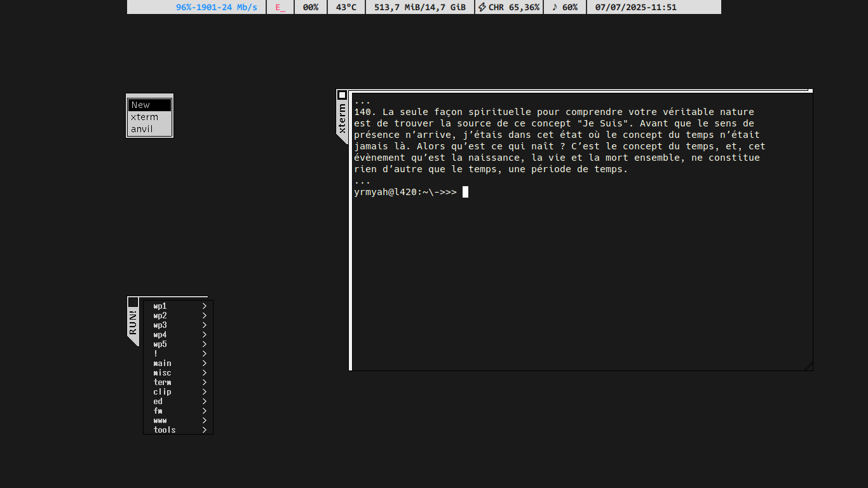Screen dimensions: 868x488
Task: Select New in the popup menu
Action: (149, 105)
